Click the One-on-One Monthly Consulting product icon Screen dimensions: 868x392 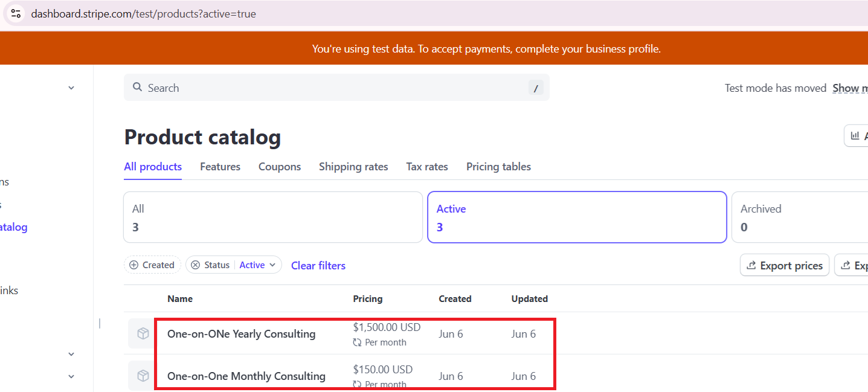[x=143, y=376]
